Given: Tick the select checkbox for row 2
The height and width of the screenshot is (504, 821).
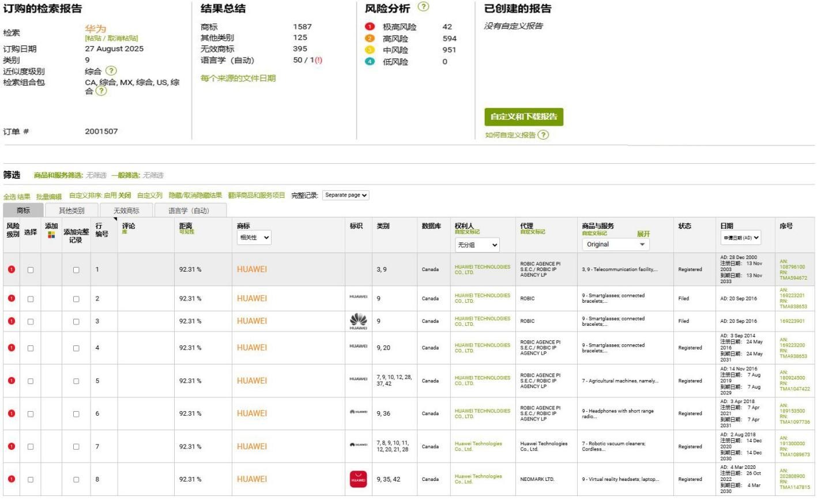Looking at the screenshot, I should pyautogui.click(x=31, y=299).
